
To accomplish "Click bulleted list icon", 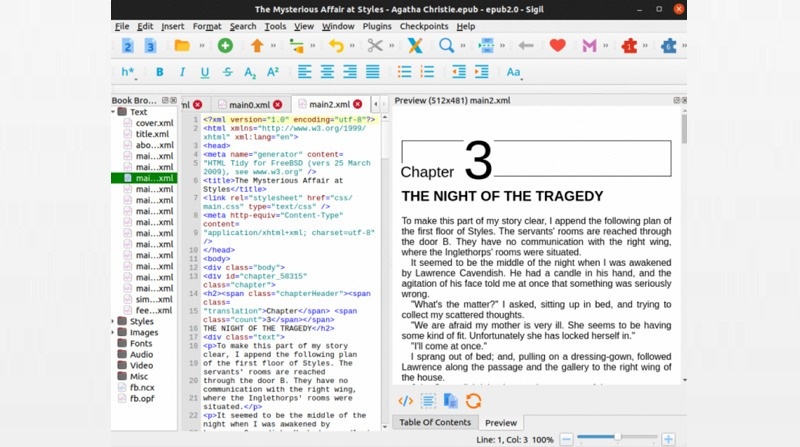I will [405, 72].
